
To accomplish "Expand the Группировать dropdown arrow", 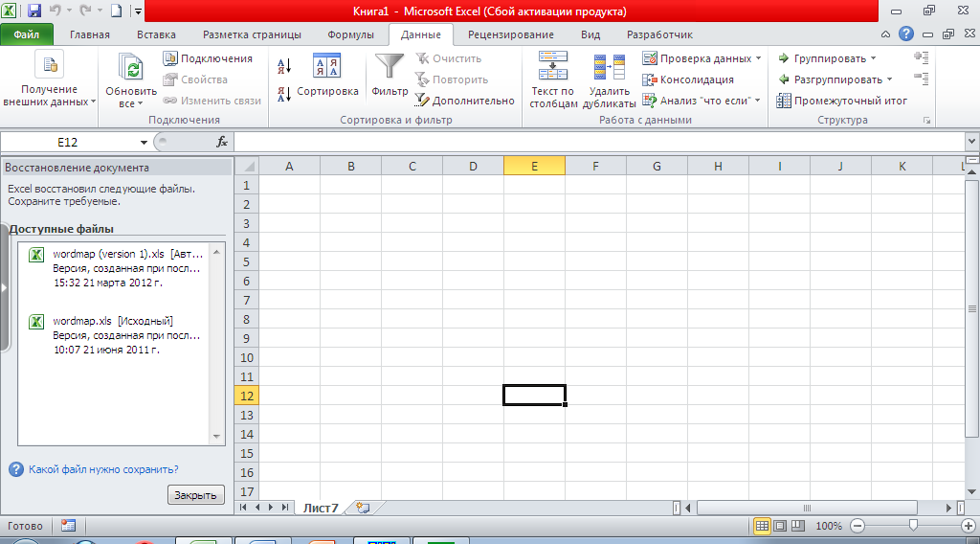I will [873, 58].
